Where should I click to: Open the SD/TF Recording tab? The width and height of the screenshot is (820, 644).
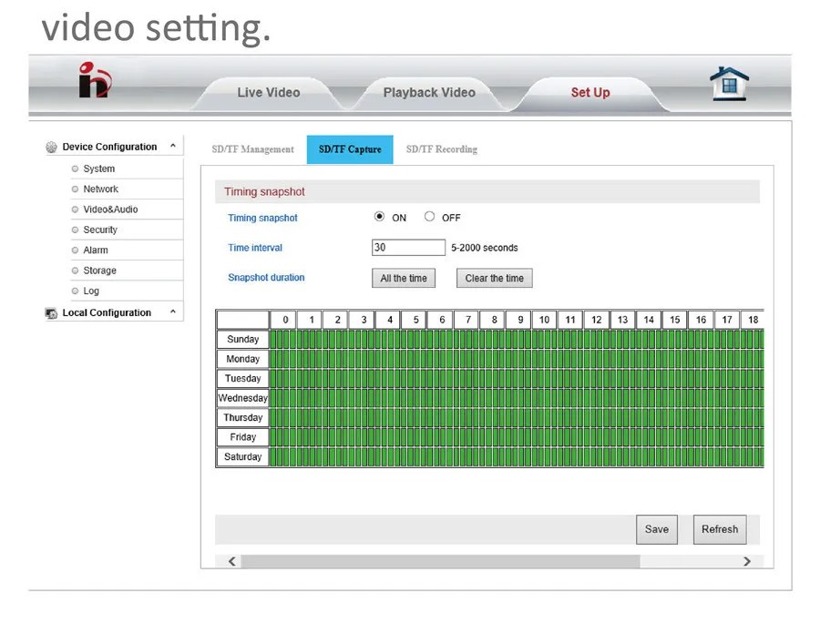click(x=441, y=149)
